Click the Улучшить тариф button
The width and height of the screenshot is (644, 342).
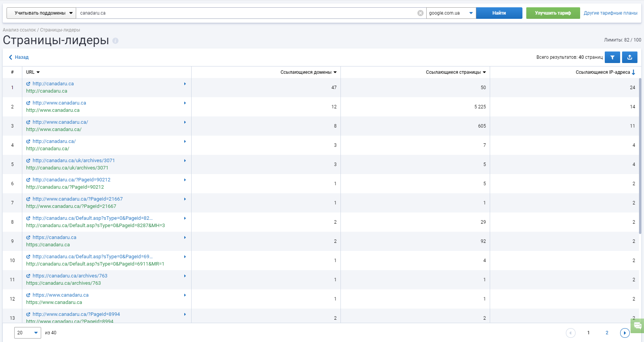[553, 13]
